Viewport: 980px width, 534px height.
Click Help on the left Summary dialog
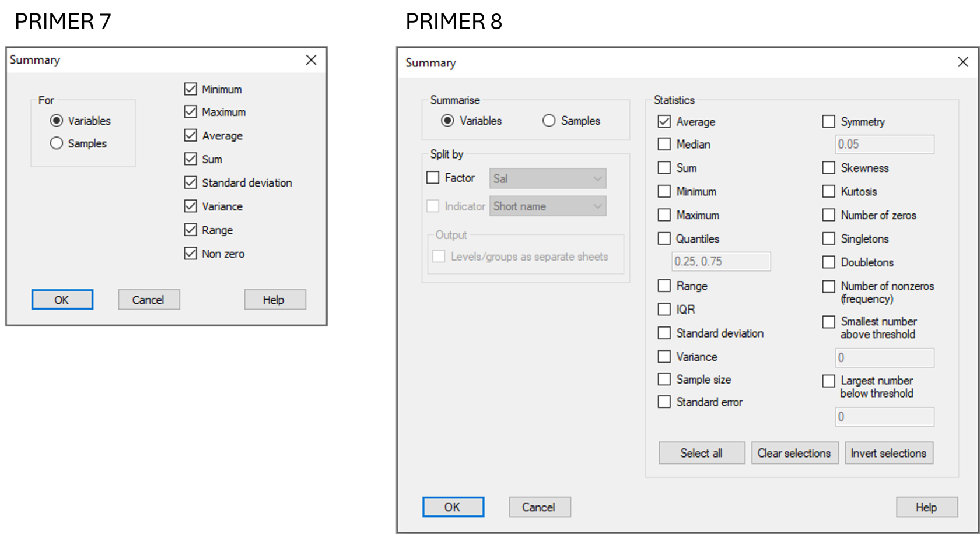point(275,299)
